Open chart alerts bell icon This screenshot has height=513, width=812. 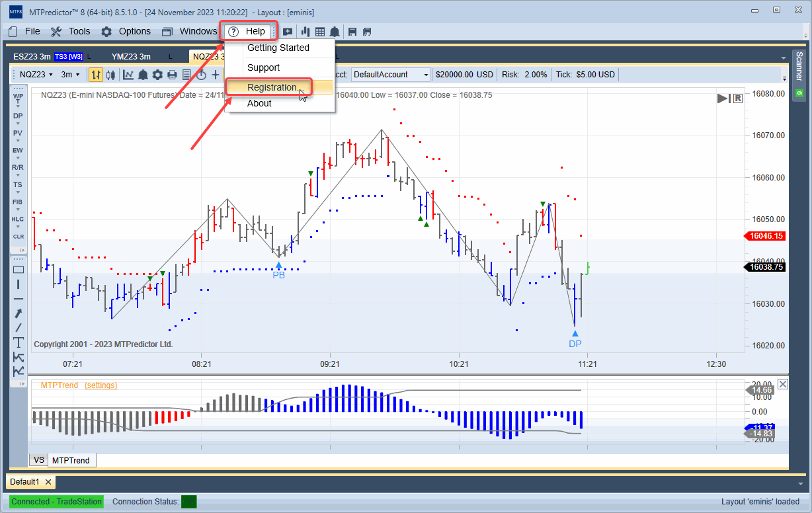(143, 75)
